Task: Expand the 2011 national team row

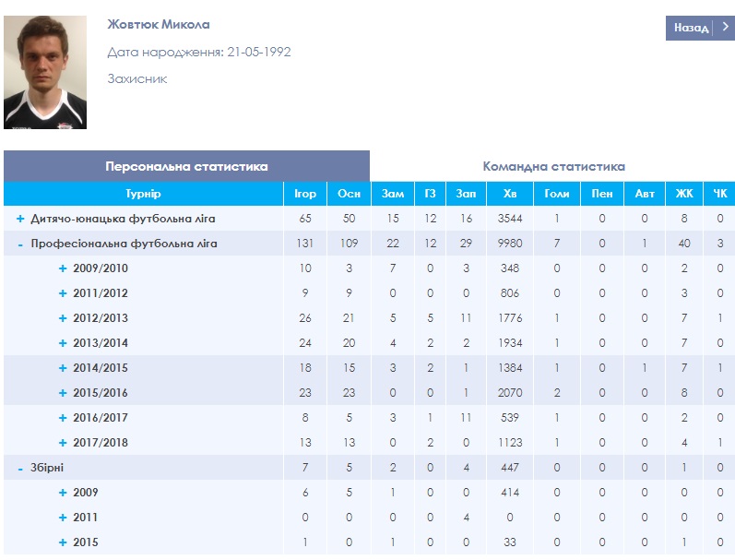Action: coord(63,518)
